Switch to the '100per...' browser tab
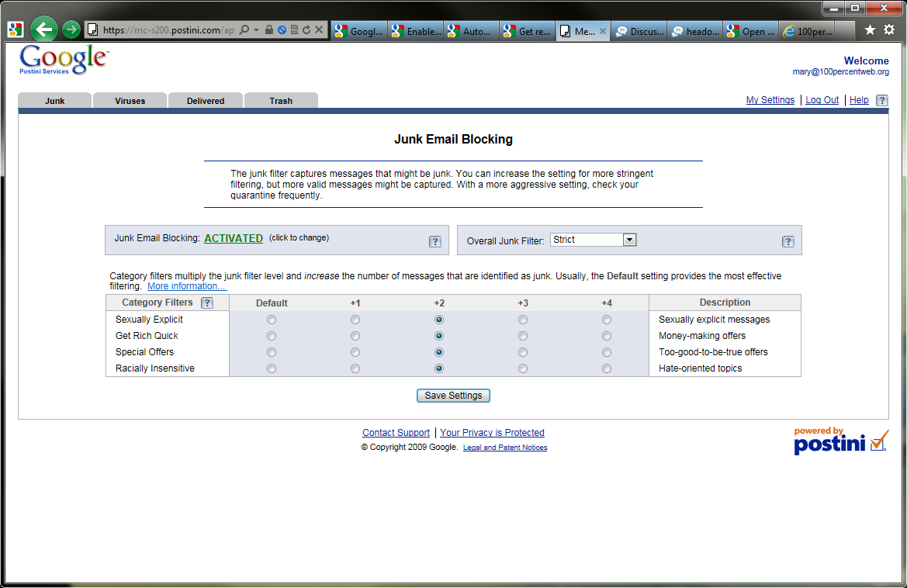907x588 pixels. click(x=808, y=31)
